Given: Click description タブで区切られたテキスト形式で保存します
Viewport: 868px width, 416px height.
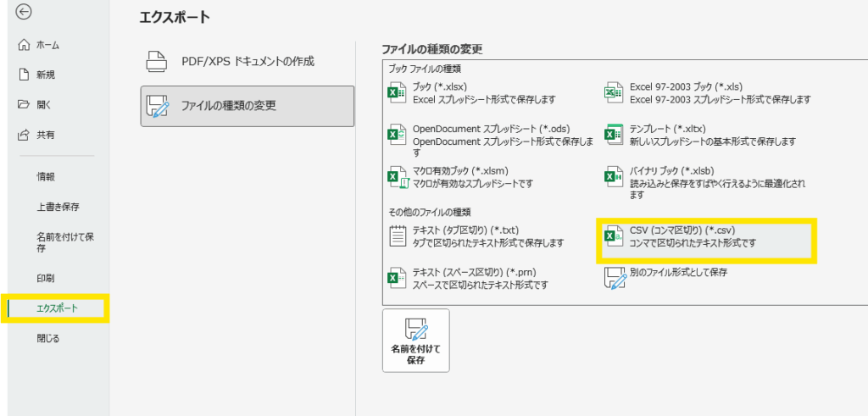Looking at the screenshot, I should click(488, 243).
